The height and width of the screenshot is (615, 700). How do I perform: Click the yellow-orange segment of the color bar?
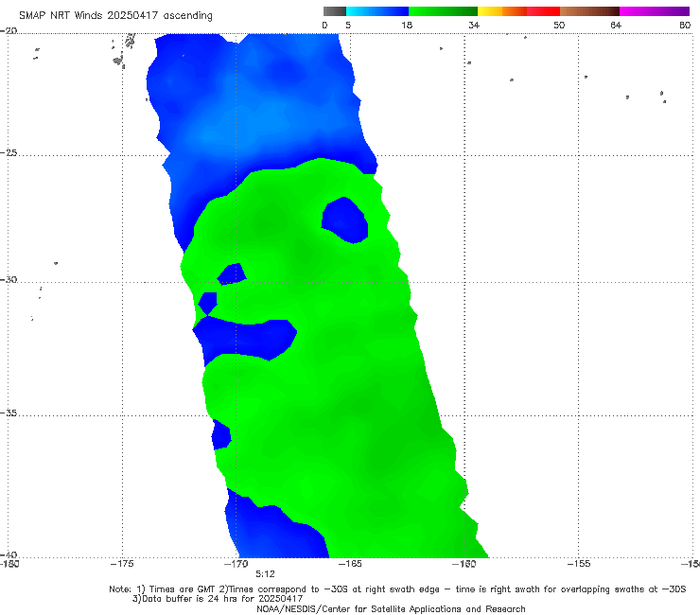501,11
